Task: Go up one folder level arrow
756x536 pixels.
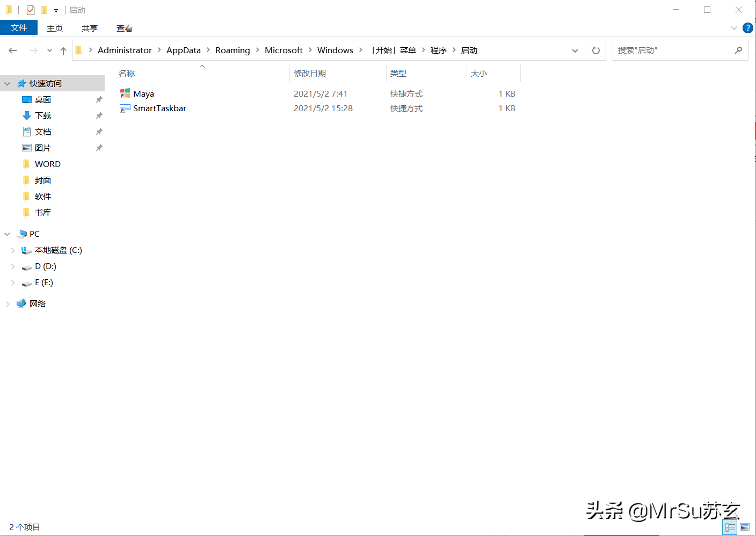Action: 63,50
